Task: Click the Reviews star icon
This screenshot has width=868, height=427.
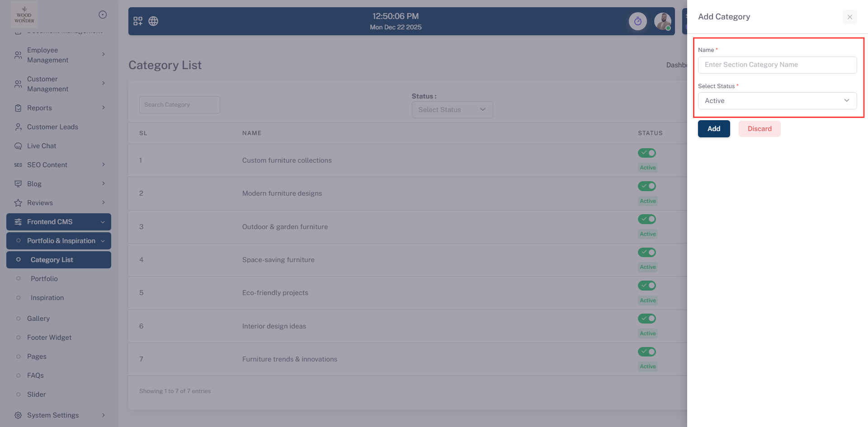Action: (18, 203)
